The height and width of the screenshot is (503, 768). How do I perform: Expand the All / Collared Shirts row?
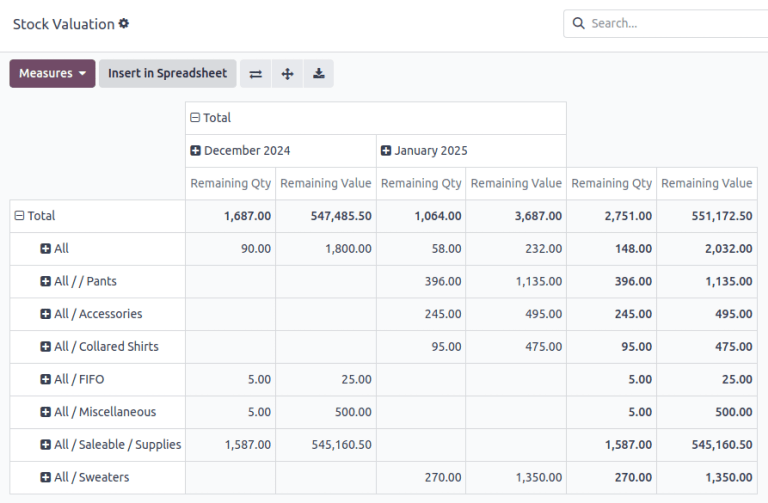(x=46, y=347)
